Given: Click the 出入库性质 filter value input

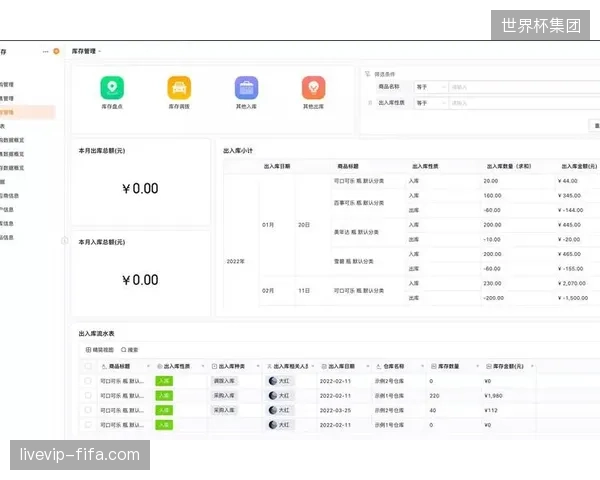Looking at the screenshot, I should pyautogui.click(x=524, y=103).
